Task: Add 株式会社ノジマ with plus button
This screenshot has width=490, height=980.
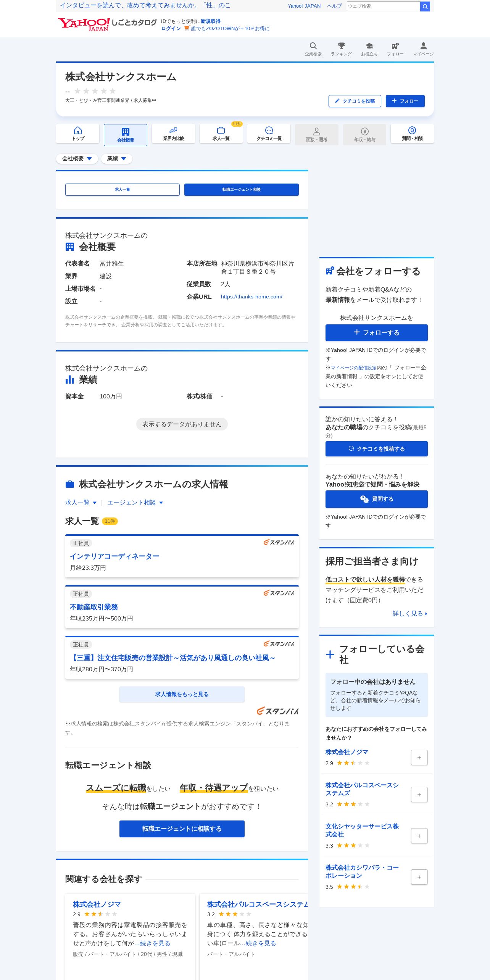Action: click(419, 758)
